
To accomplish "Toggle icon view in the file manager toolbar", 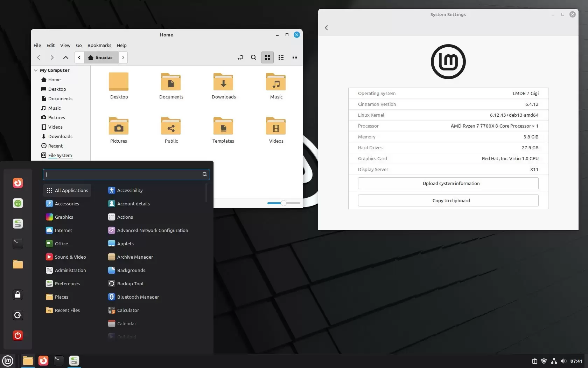I will pos(267,57).
